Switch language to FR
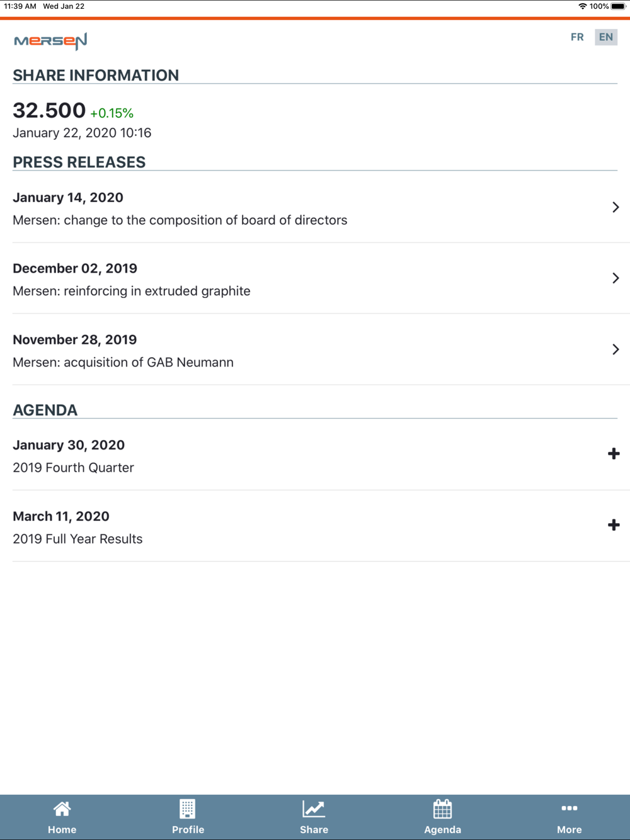630x840 pixels. pyautogui.click(x=577, y=37)
